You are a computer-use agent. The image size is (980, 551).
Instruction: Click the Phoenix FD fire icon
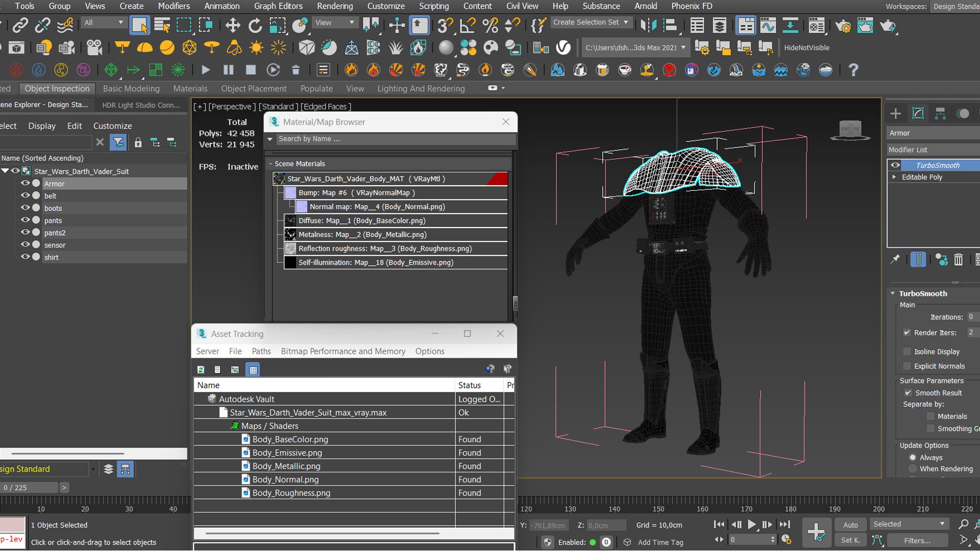pos(351,70)
